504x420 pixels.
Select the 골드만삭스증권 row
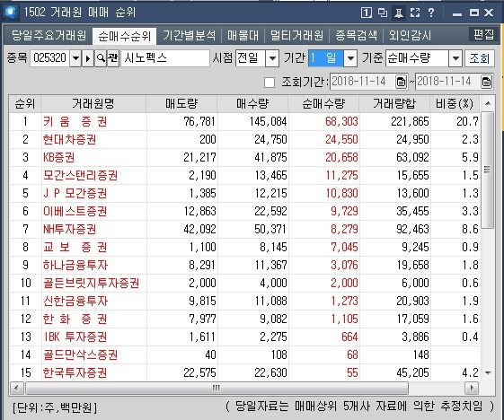coord(244,355)
